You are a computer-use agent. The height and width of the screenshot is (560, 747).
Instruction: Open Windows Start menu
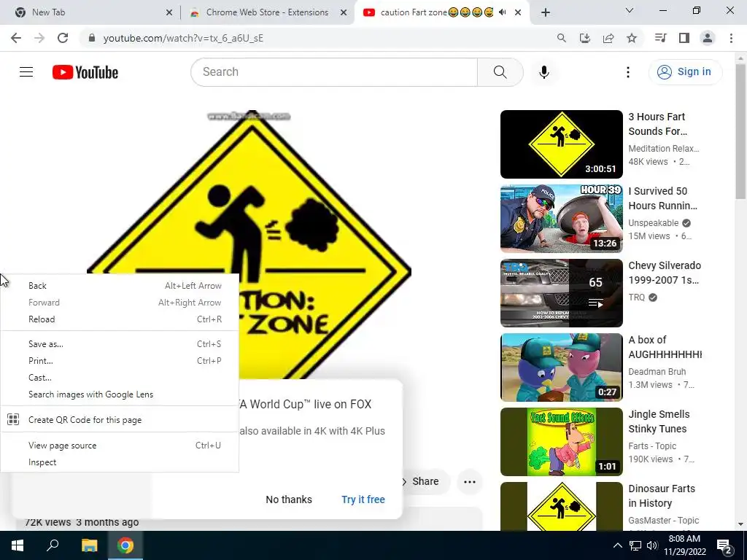point(18,545)
